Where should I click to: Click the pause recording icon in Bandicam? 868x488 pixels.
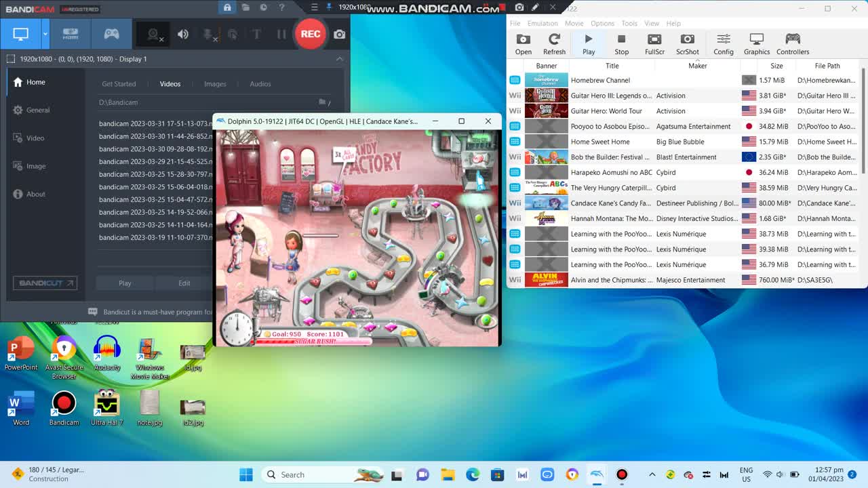point(281,34)
